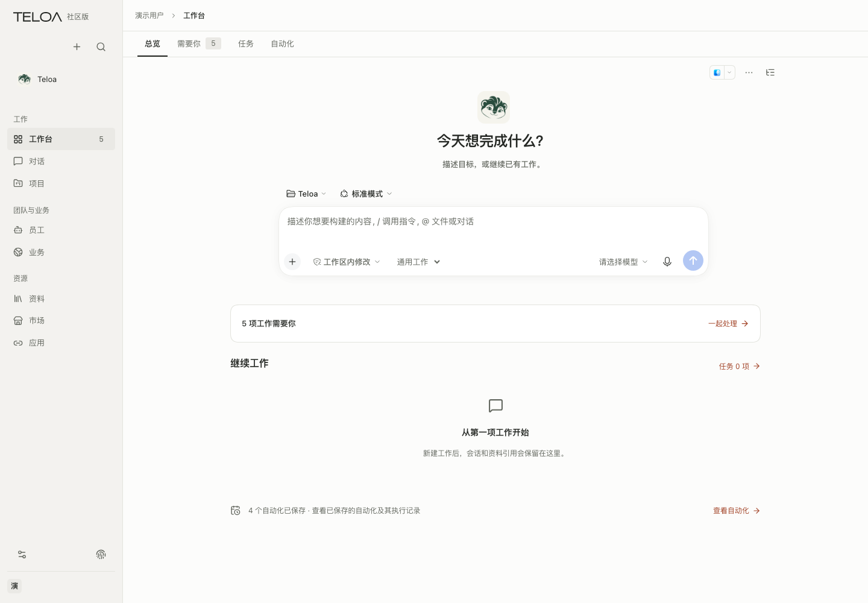The height and width of the screenshot is (603, 868).
Task: Click the prompt field 描述你想要构建的内容
Action: tap(493, 222)
